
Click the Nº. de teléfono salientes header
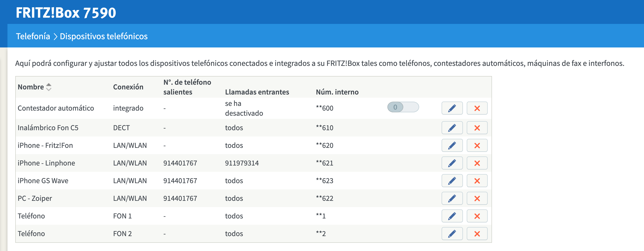pos(187,87)
